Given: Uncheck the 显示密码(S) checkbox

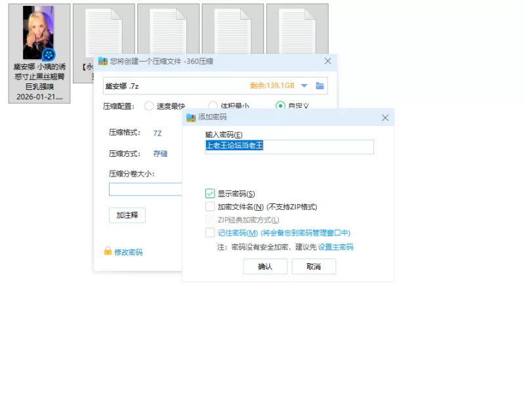Looking at the screenshot, I should pyautogui.click(x=210, y=193).
